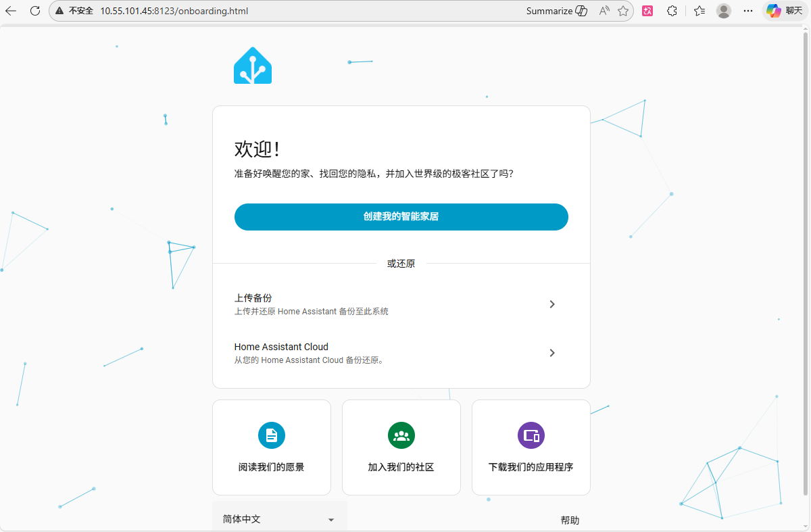Click the blue document icon for our vision

[x=272, y=435]
